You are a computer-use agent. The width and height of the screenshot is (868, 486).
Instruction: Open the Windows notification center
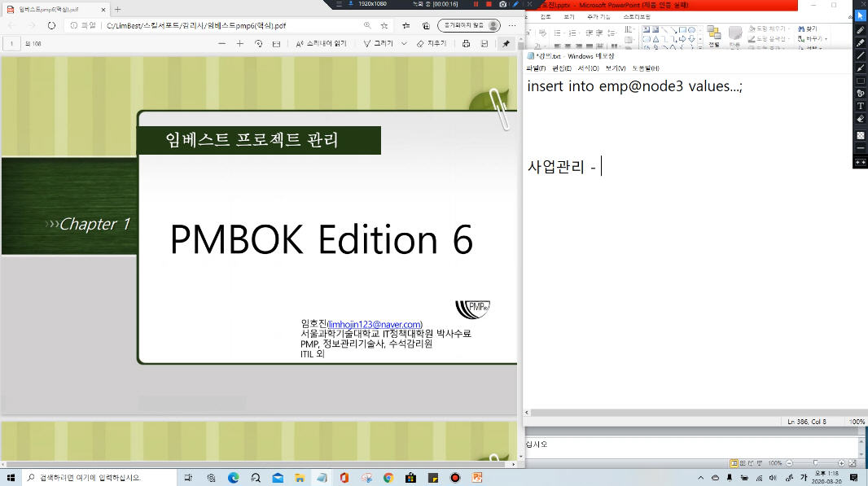pos(853,478)
